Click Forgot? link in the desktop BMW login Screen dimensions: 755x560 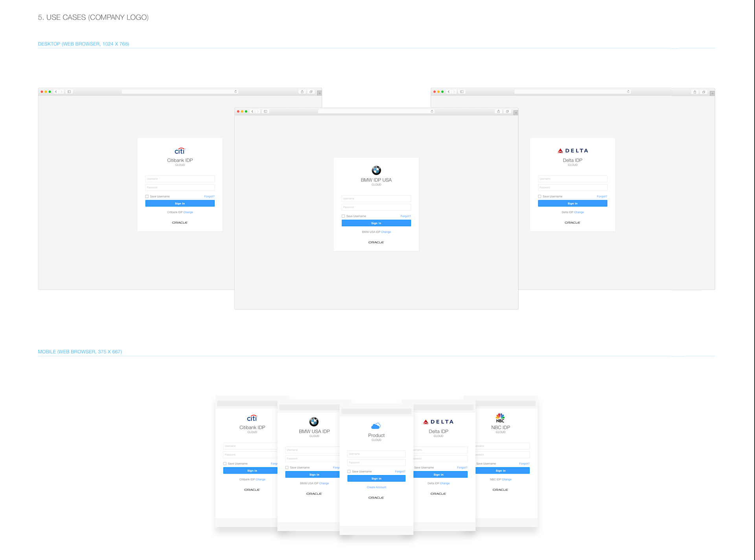coord(405,216)
